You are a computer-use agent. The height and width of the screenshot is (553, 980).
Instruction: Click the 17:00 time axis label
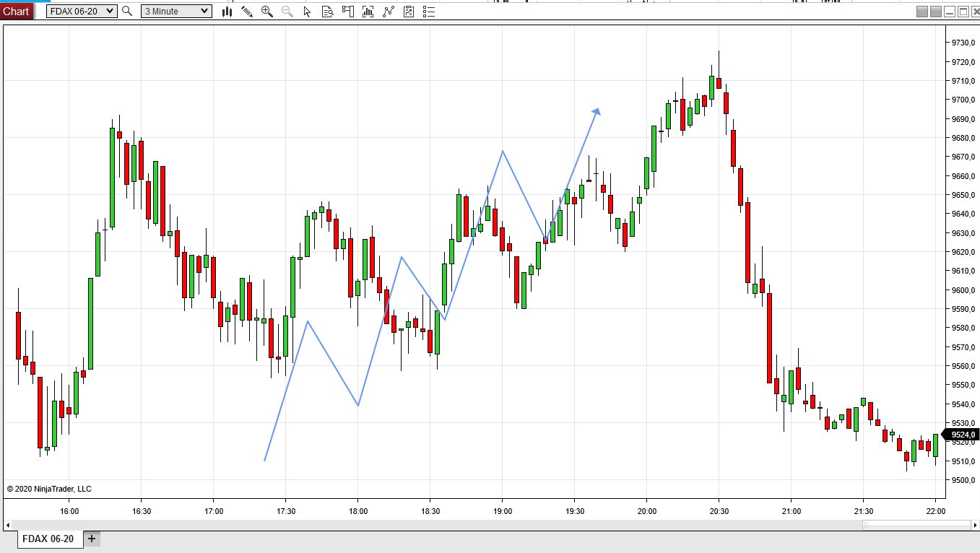click(214, 511)
